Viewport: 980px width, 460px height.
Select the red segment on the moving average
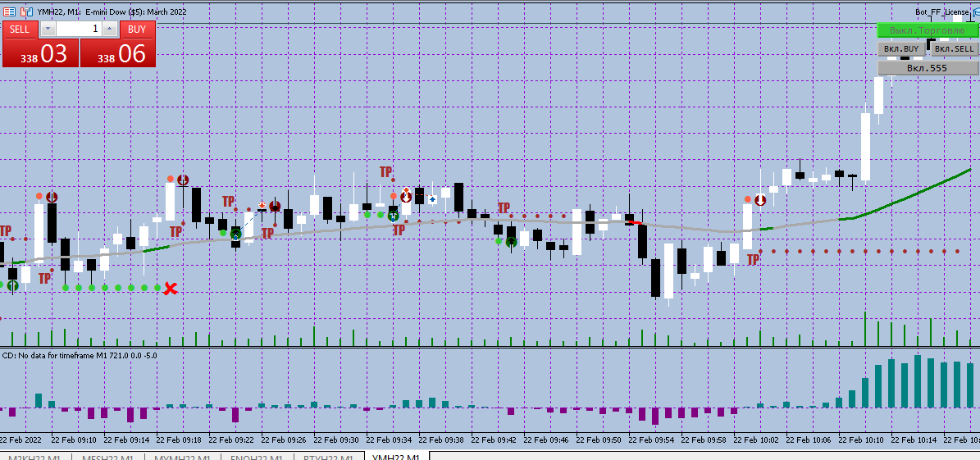635,222
